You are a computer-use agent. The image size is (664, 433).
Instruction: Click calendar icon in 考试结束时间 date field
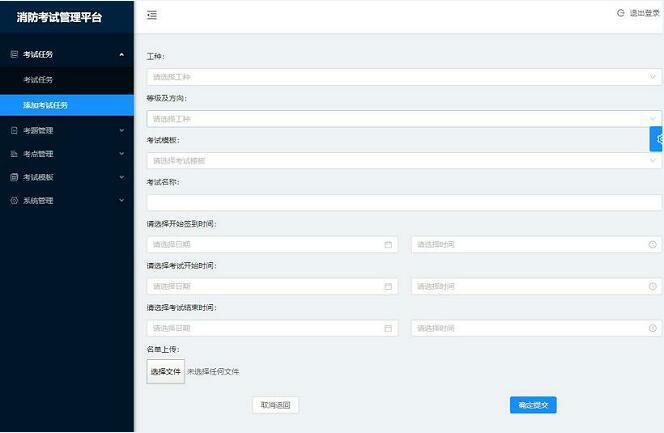(x=388, y=328)
